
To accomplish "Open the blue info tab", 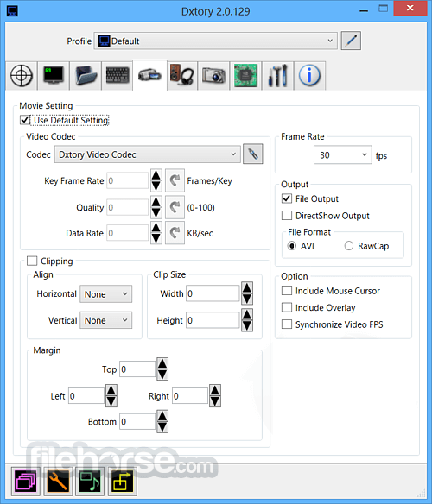I will pyautogui.click(x=309, y=76).
